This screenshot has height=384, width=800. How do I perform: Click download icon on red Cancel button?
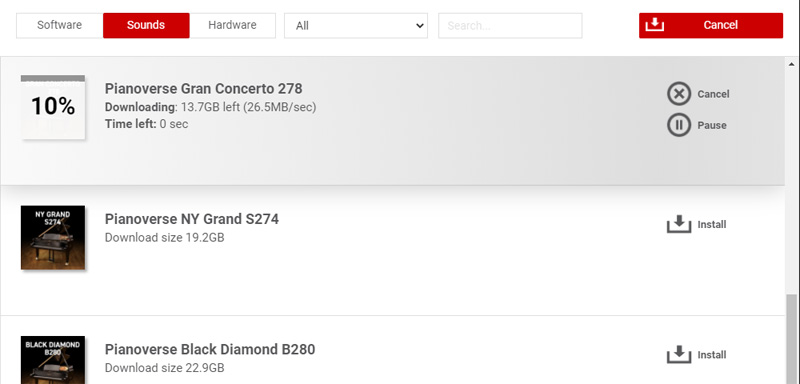[655, 25]
